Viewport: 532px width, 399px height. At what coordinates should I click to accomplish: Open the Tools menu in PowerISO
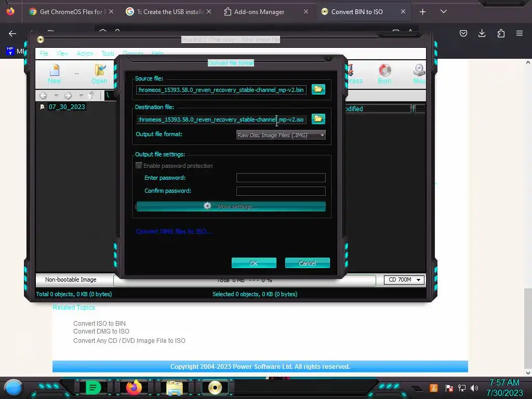108,54
